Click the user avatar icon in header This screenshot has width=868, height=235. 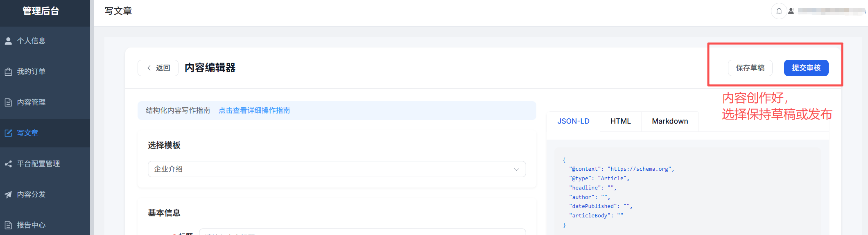(791, 11)
